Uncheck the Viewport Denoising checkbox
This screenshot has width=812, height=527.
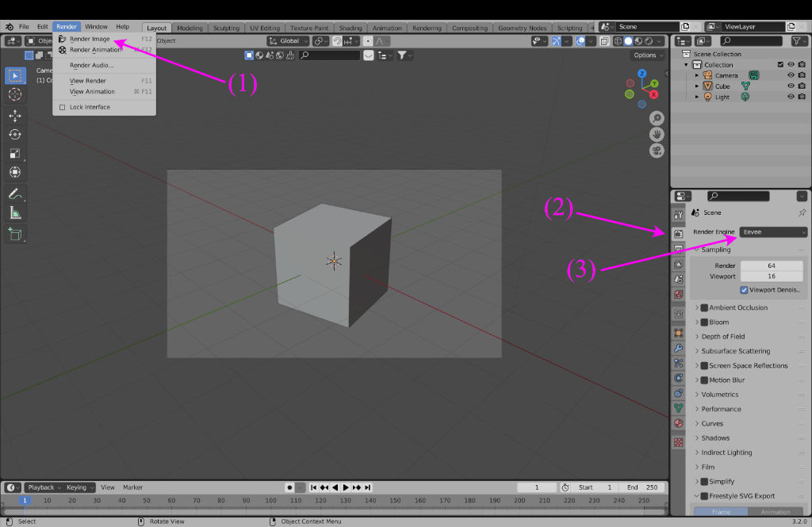pos(743,290)
